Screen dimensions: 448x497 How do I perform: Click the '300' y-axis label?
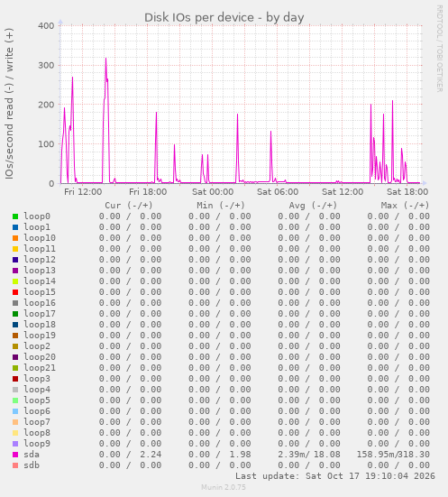click(46, 65)
